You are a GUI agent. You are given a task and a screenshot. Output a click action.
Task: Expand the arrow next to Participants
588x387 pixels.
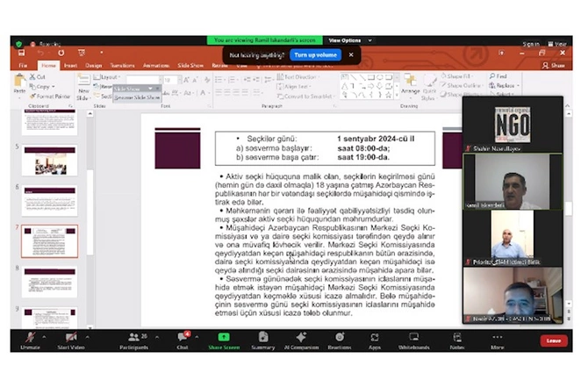[x=157, y=337]
